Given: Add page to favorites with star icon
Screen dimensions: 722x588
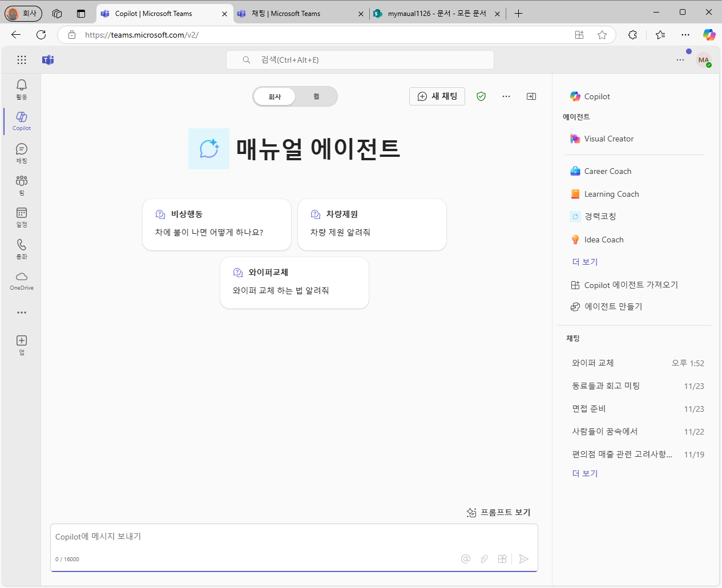Looking at the screenshot, I should 602,35.
